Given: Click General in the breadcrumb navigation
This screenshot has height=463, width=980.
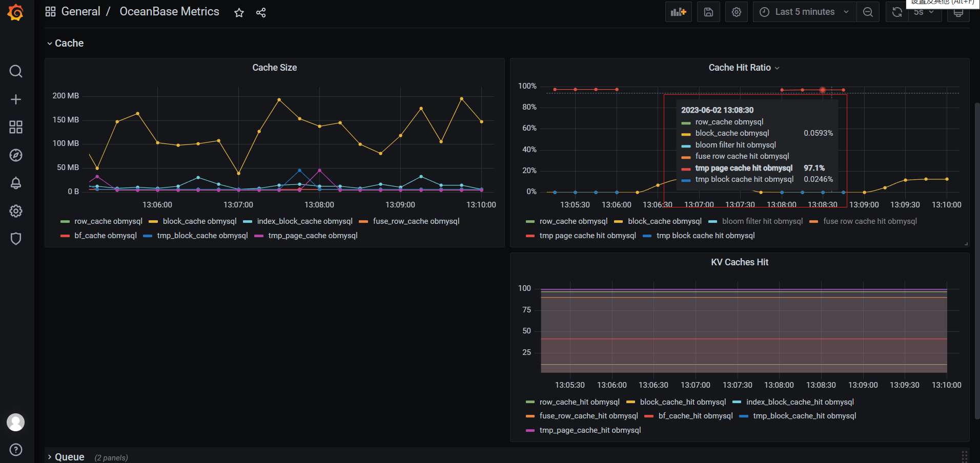Looking at the screenshot, I should 80,11.
